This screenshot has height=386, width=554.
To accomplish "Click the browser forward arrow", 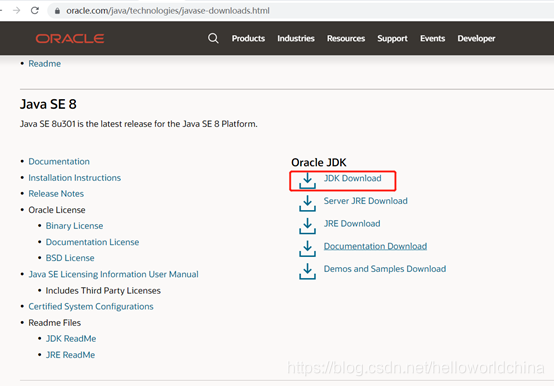I will tap(16, 11).
